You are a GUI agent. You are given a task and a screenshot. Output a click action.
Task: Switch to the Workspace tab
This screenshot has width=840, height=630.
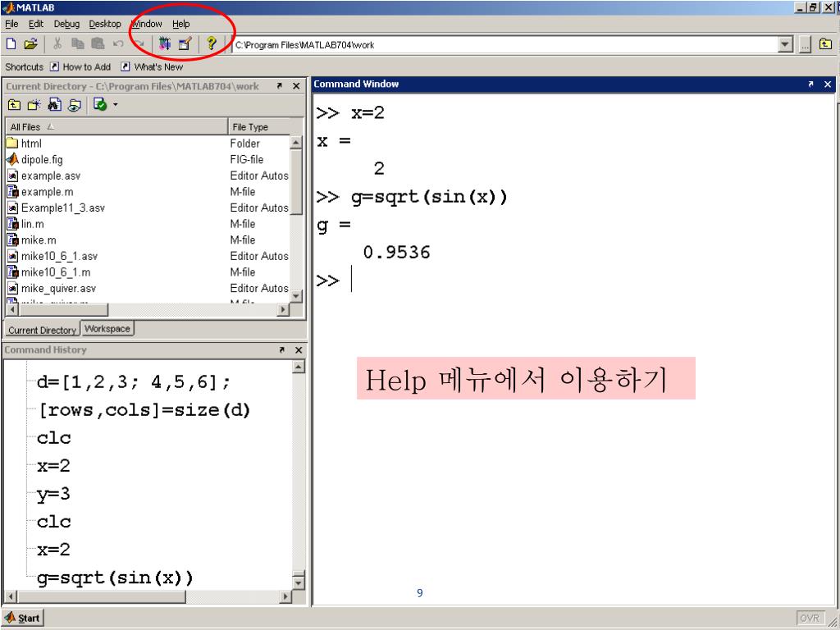(107, 329)
